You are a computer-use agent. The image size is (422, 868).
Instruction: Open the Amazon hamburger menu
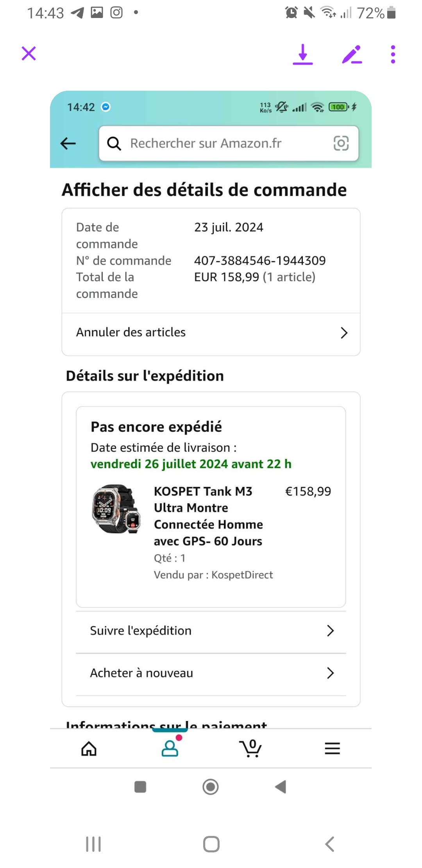(x=332, y=748)
